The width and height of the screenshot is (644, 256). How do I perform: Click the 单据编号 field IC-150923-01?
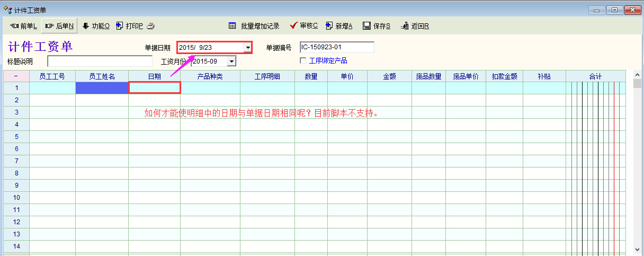tap(337, 48)
